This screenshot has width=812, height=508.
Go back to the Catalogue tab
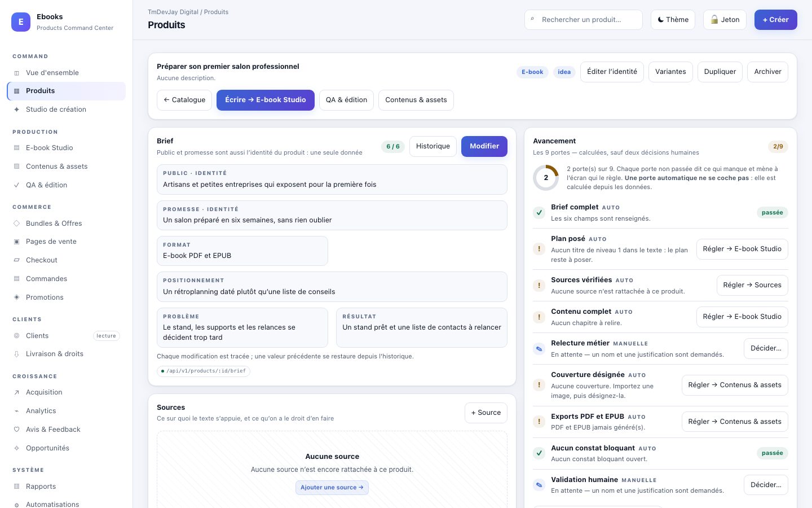click(x=184, y=100)
